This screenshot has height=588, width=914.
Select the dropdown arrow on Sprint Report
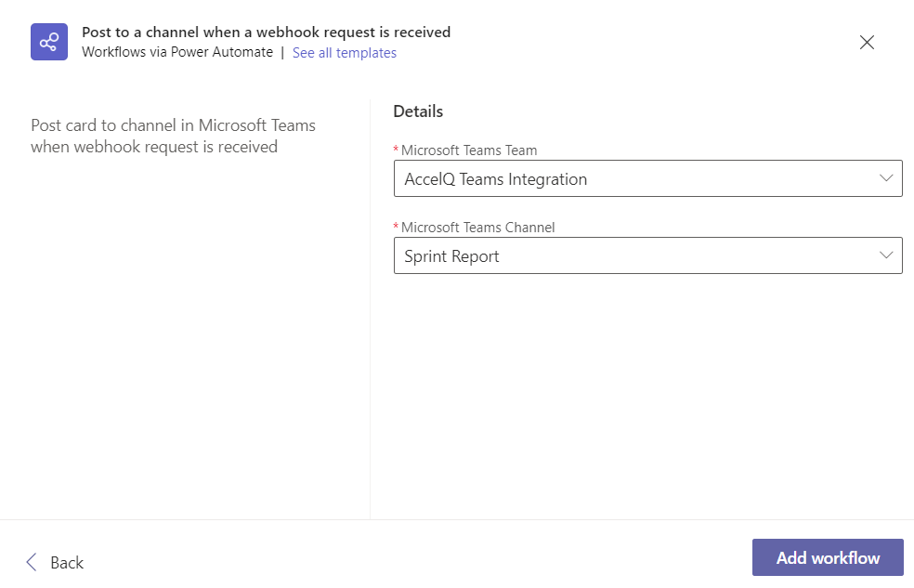pos(885,255)
